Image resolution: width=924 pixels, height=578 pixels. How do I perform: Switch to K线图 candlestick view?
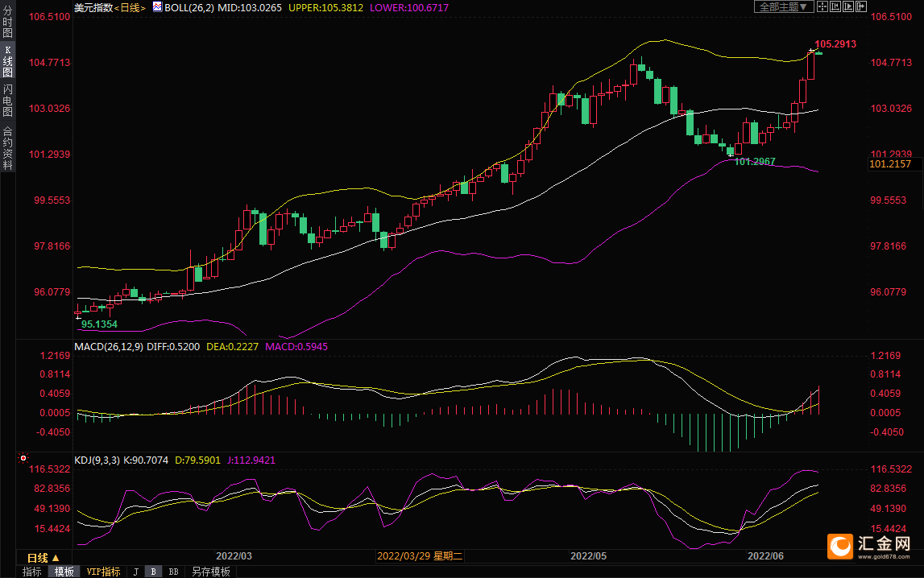[x=8, y=61]
